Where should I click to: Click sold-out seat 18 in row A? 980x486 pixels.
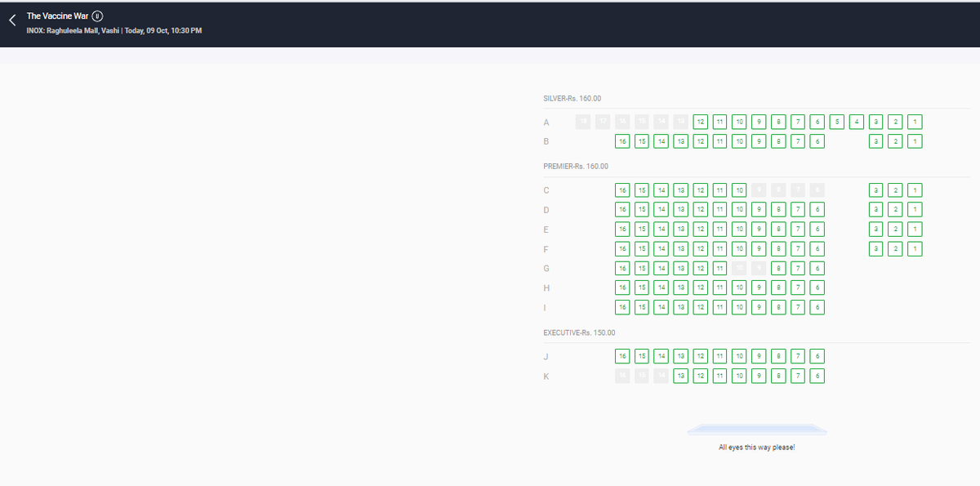[x=583, y=122]
